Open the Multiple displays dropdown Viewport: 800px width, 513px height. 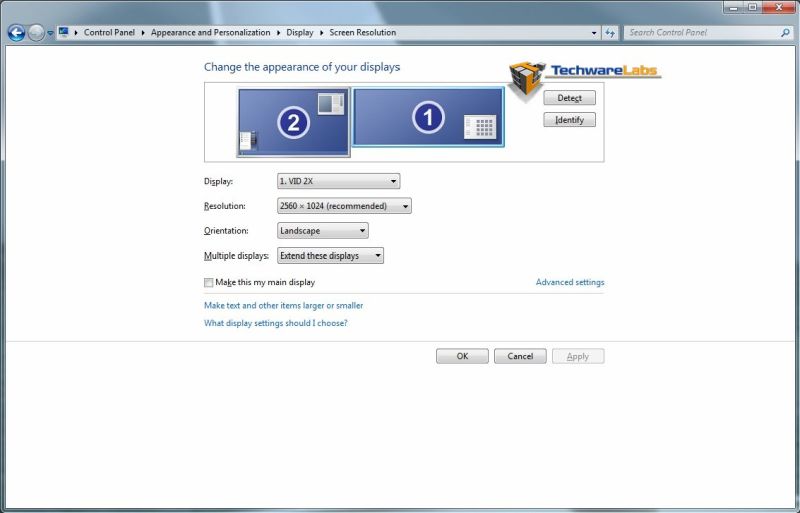tap(330, 255)
